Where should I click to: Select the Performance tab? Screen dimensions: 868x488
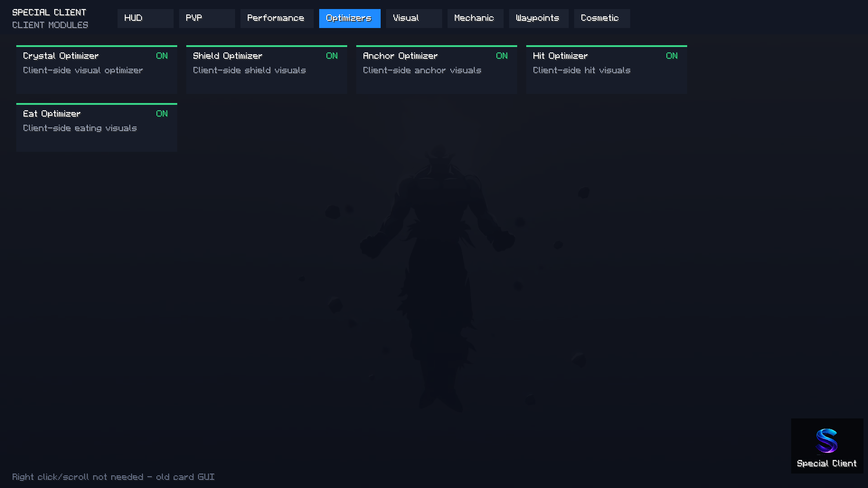coord(277,19)
